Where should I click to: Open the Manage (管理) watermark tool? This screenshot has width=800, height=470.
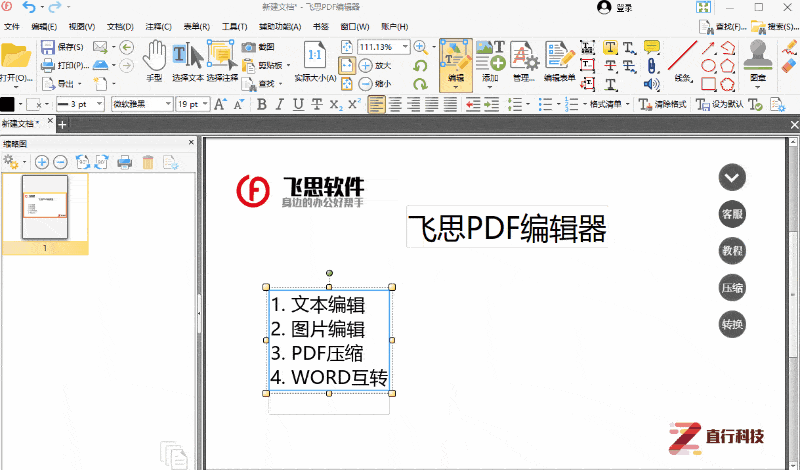[524, 61]
